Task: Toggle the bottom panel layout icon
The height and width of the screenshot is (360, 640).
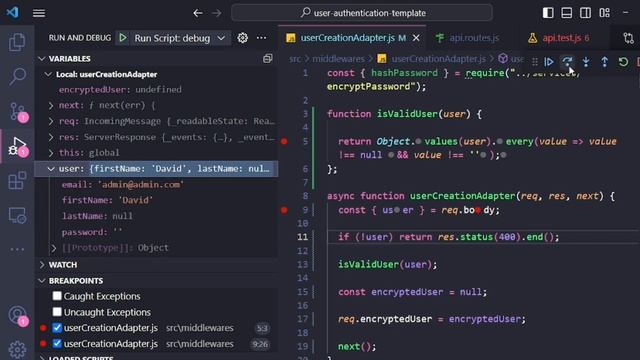Action: click(x=567, y=13)
